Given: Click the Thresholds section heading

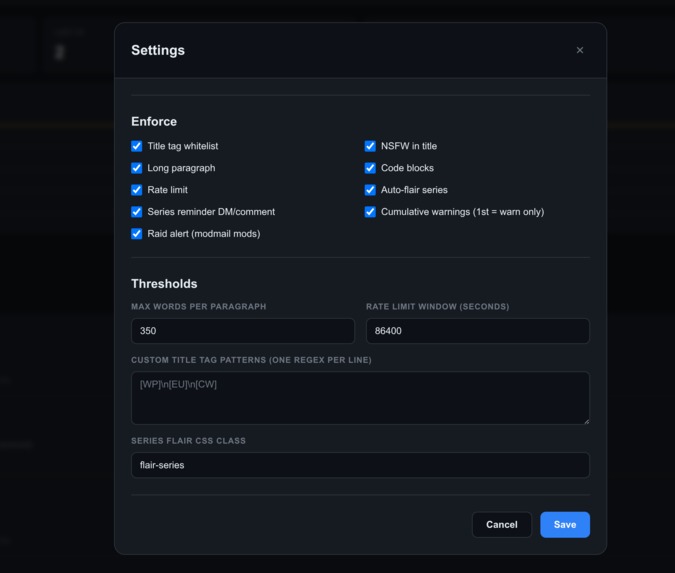Looking at the screenshot, I should (164, 284).
